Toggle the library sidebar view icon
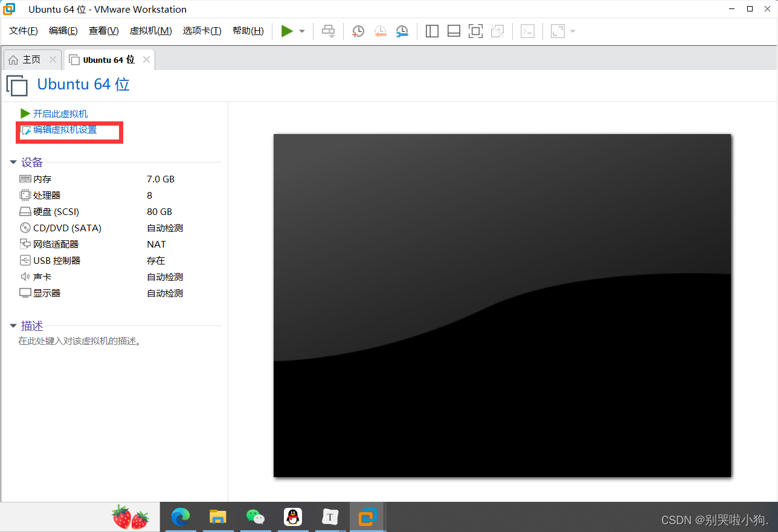 (x=432, y=31)
